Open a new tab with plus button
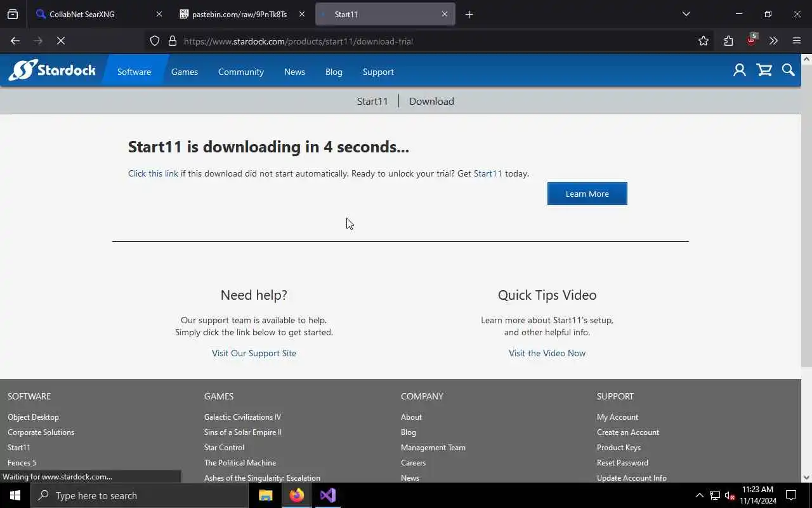 pos(469,14)
